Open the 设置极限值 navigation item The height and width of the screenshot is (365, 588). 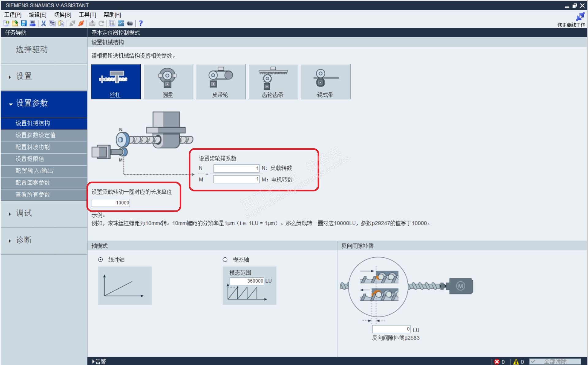44,159
